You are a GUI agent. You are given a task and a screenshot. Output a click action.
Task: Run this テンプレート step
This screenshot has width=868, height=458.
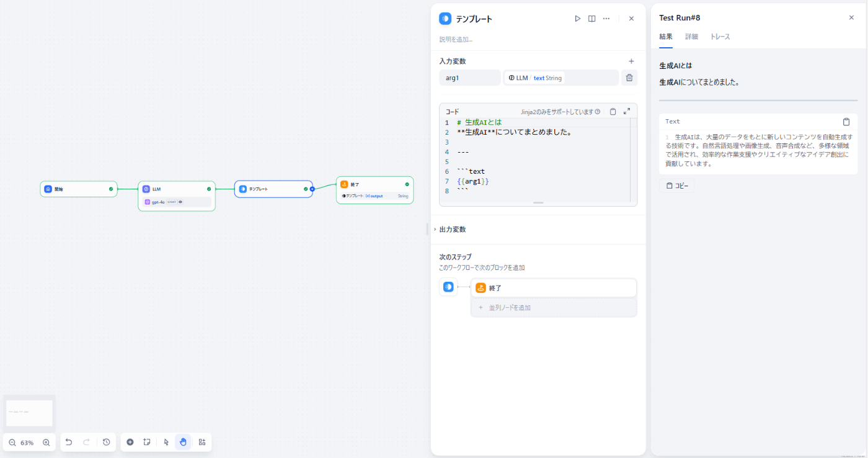[577, 19]
